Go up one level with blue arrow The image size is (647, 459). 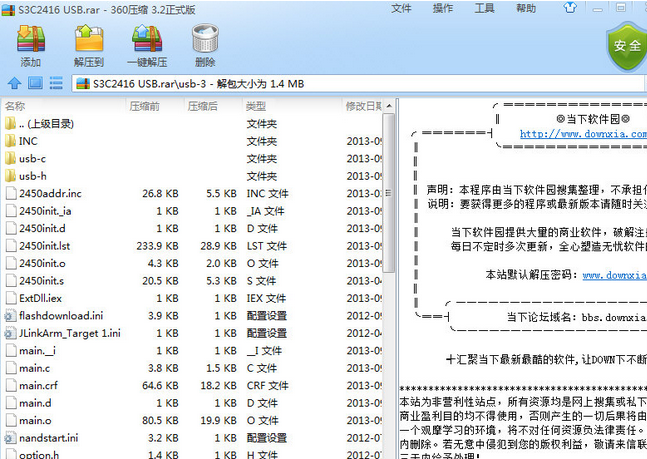pyautogui.click(x=14, y=83)
